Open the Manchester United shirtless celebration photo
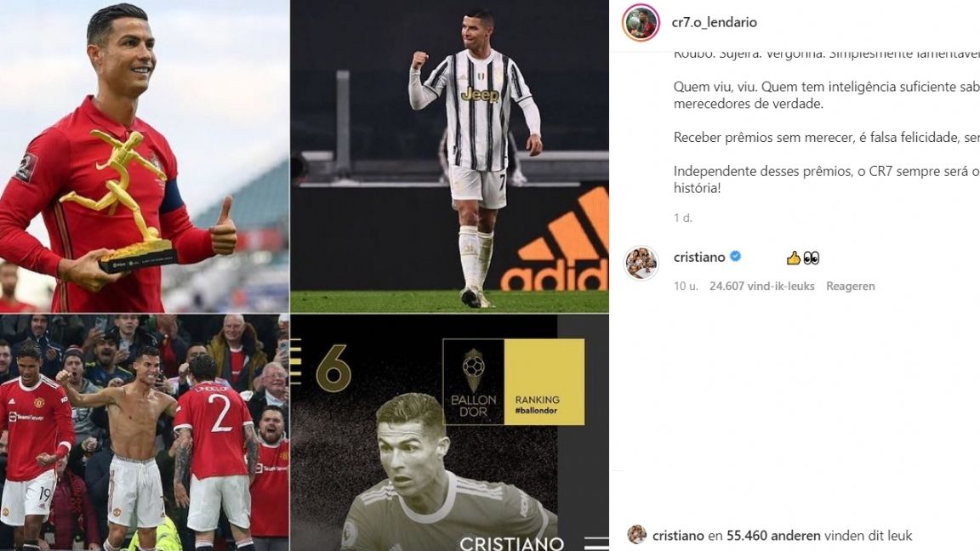 (x=145, y=432)
